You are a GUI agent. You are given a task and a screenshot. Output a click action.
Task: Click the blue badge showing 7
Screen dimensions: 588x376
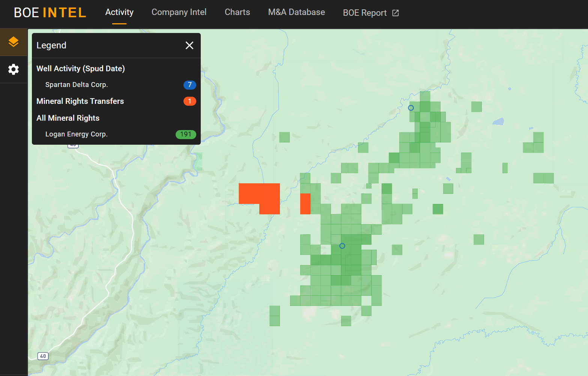pyautogui.click(x=189, y=85)
